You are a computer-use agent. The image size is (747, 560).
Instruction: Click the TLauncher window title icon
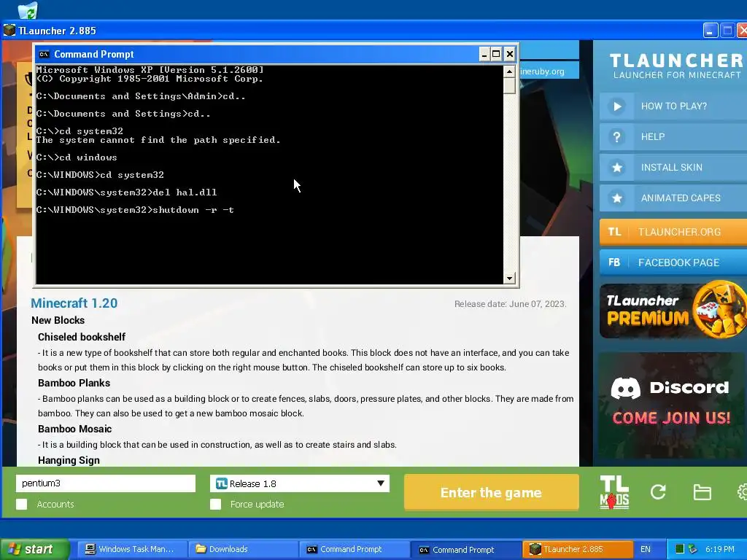pos(9,31)
